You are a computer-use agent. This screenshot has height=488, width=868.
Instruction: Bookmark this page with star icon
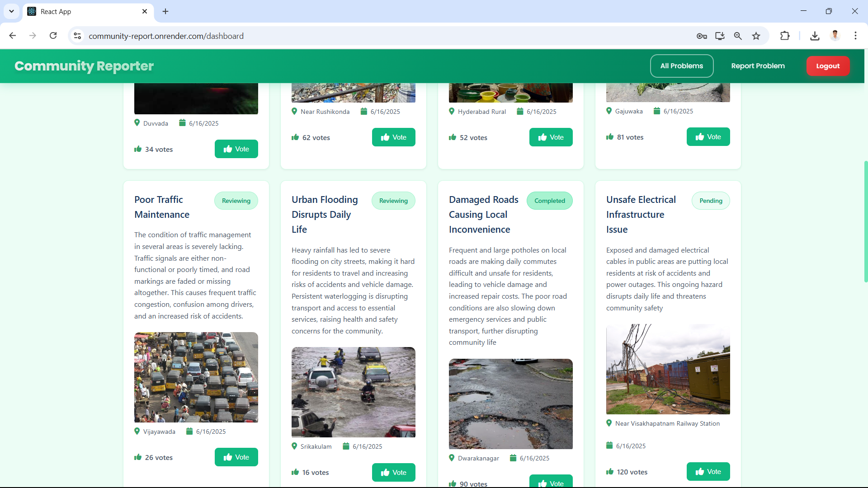tap(756, 36)
